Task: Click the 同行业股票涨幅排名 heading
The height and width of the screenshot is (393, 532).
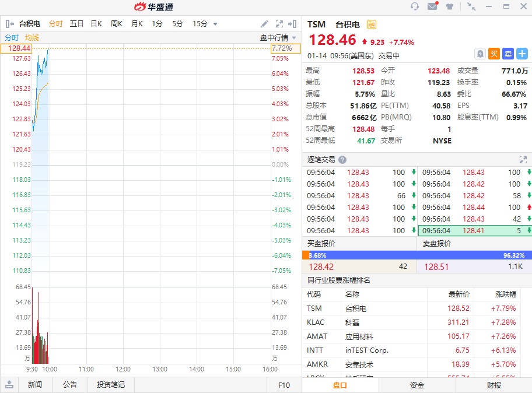Action: [x=338, y=280]
